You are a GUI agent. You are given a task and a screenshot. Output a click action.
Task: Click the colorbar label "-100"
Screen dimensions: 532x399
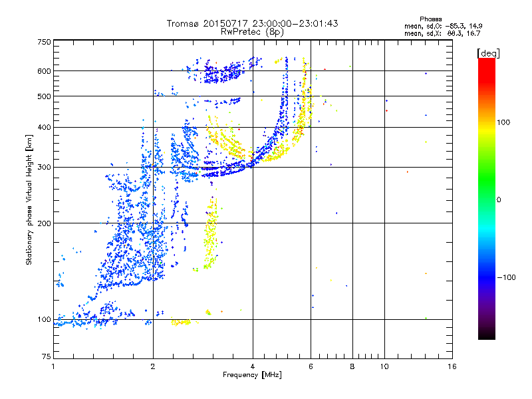(x=506, y=277)
